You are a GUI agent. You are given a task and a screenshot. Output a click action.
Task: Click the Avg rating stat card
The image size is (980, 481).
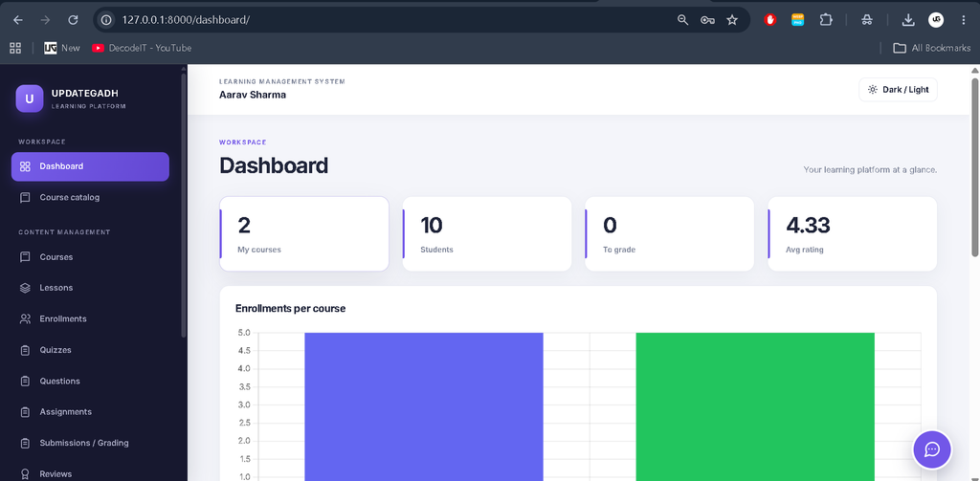[x=853, y=234]
